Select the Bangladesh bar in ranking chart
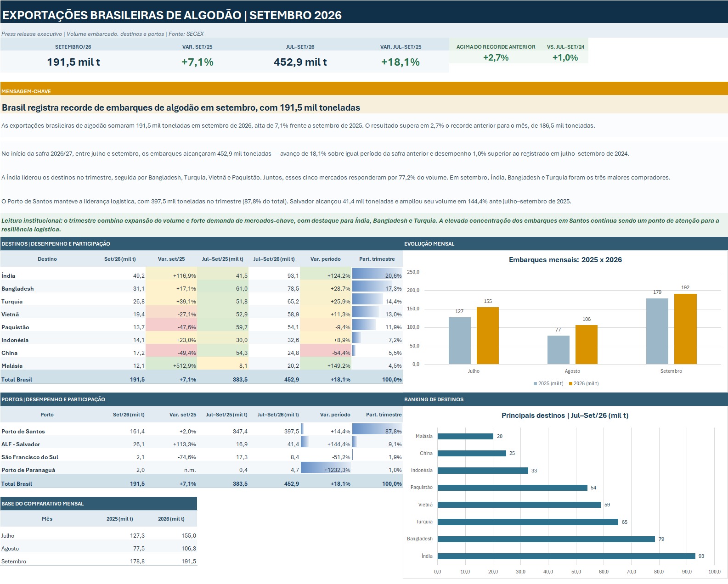The height and width of the screenshot is (584, 728). [x=546, y=539]
